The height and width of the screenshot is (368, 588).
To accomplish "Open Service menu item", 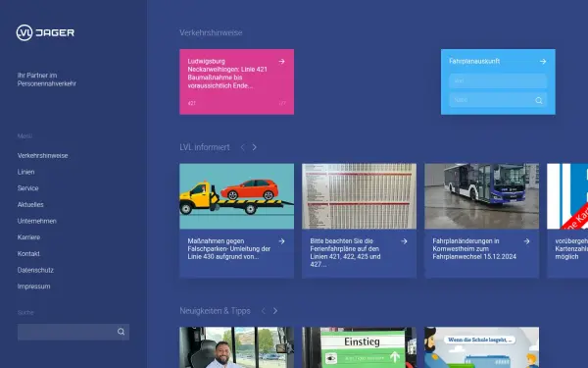I will [27, 188].
